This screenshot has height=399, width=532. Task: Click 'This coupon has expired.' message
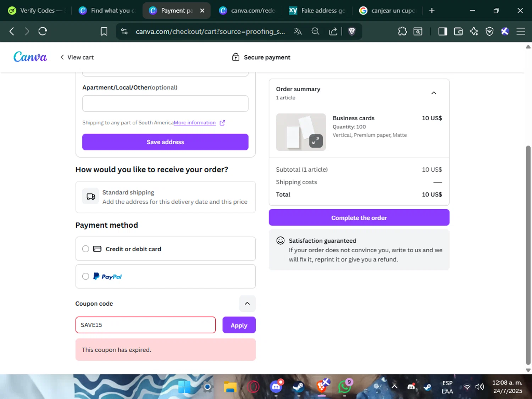(116, 350)
